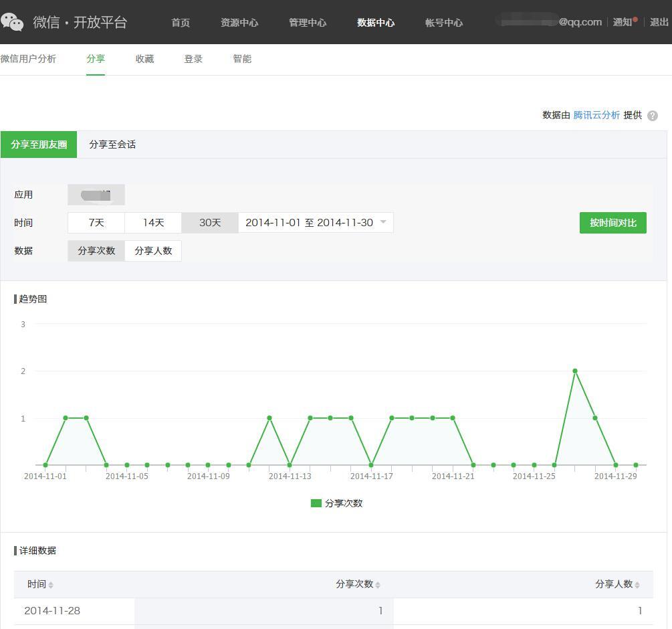Open the 资源中心 menu
The width and height of the screenshot is (672, 629).
point(239,22)
